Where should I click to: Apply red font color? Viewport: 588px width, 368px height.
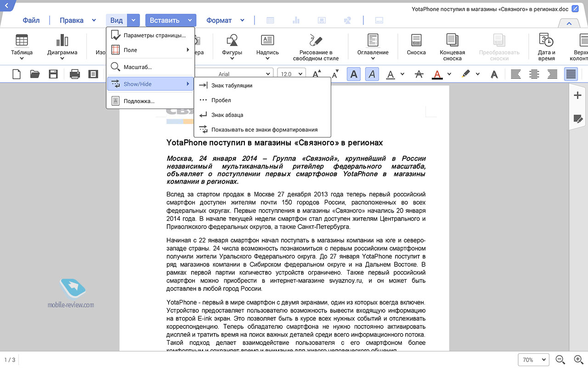pyautogui.click(x=437, y=74)
